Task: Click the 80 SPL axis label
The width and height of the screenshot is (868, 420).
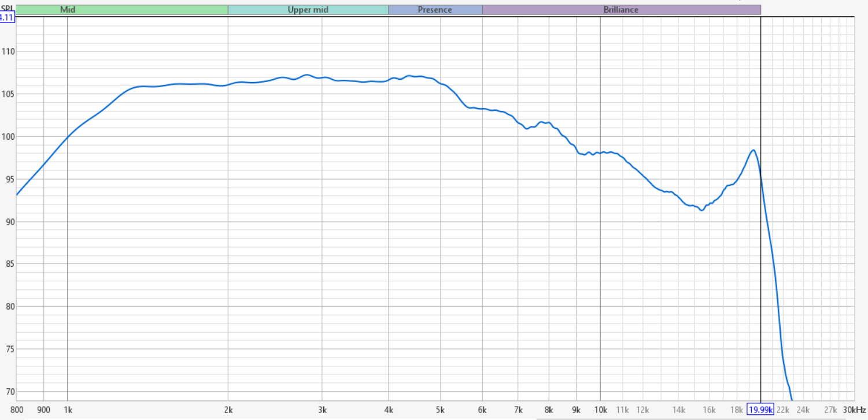Action: click(x=9, y=307)
